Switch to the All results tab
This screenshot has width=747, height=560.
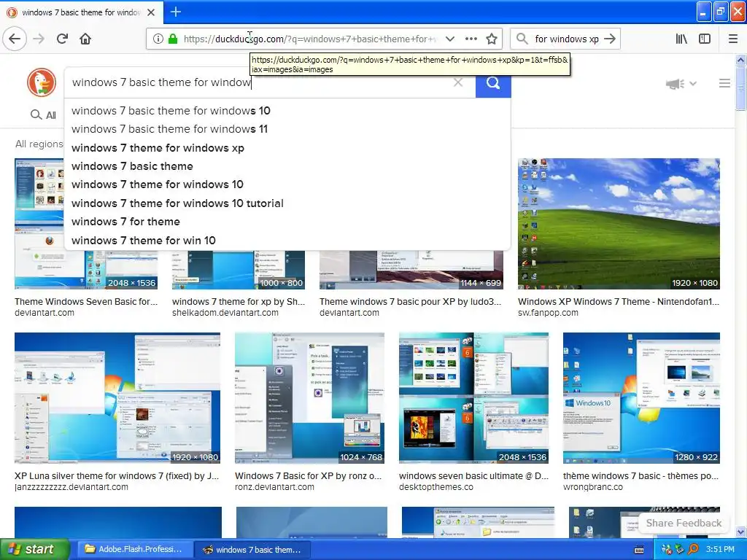[x=43, y=114]
